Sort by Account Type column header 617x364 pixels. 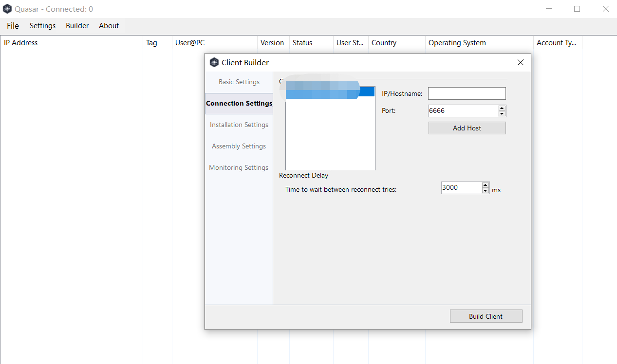click(x=558, y=43)
